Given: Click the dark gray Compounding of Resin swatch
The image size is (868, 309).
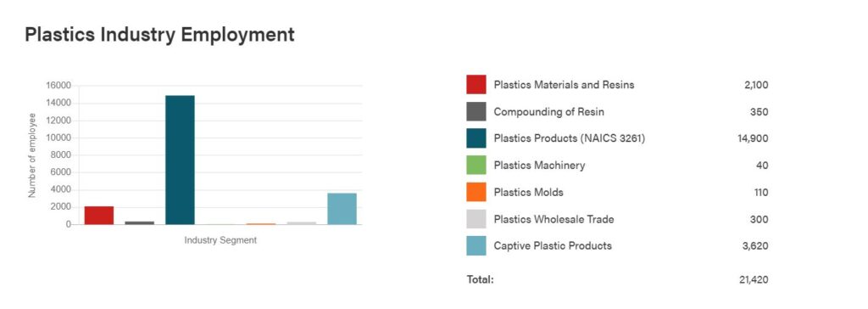Looking at the screenshot, I should pos(476,111).
